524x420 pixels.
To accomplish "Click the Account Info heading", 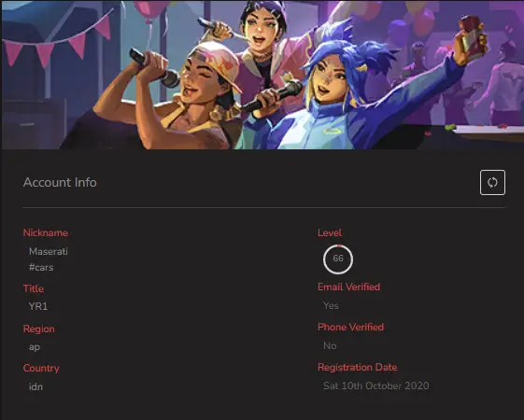I will pyautogui.click(x=60, y=182).
